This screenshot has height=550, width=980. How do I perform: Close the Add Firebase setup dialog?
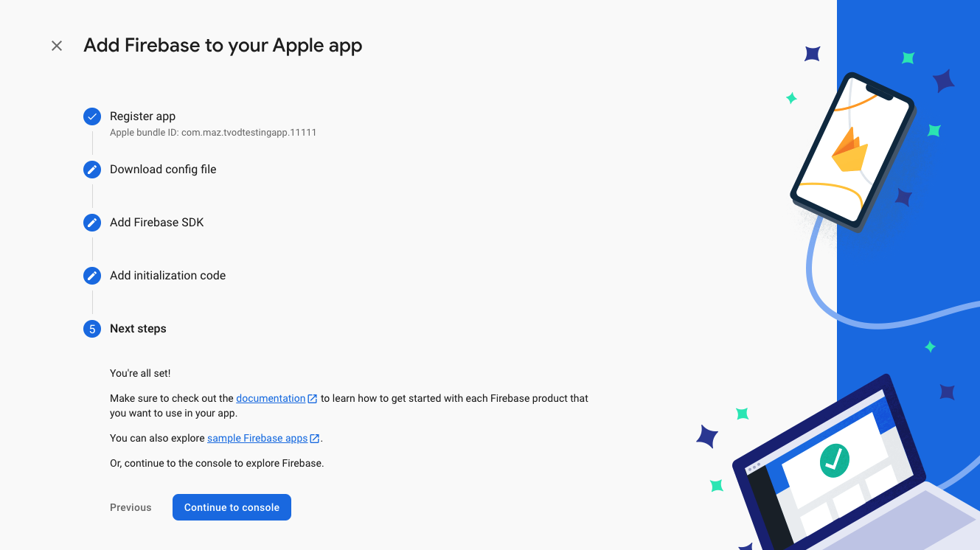[x=57, y=46]
